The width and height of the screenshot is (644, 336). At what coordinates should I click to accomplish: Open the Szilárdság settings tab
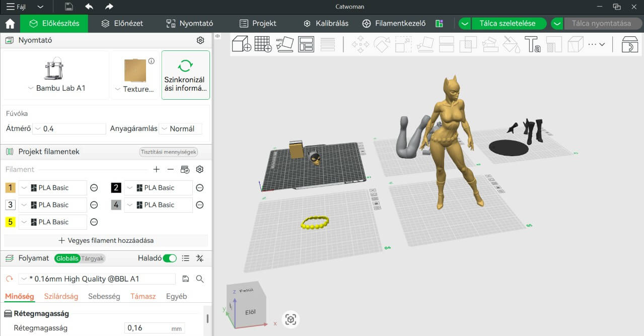(61, 296)
